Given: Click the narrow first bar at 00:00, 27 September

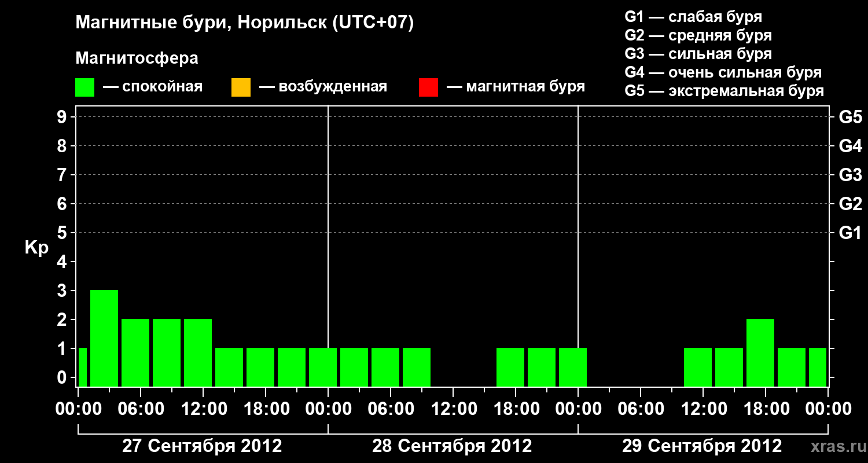Looking at the screenshot, I should click(82, 367).
